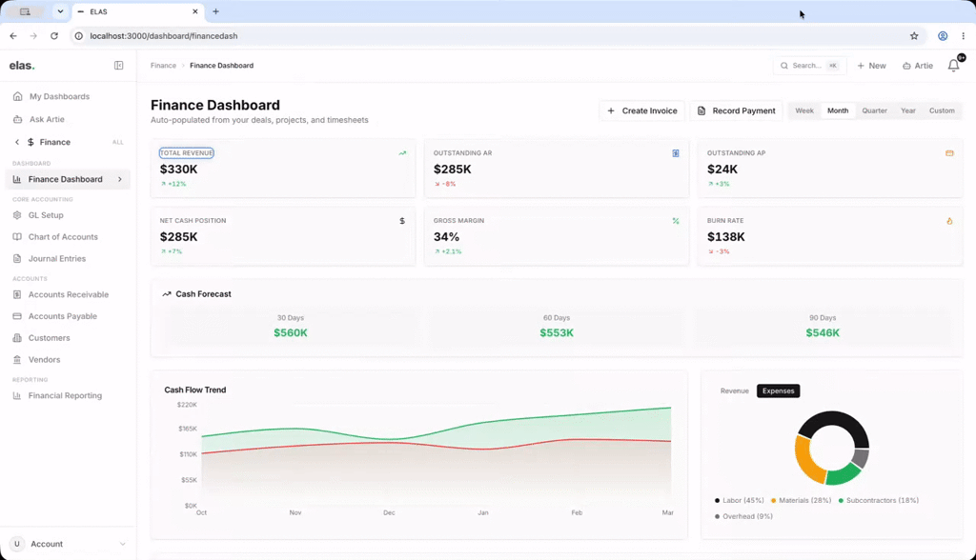Select the Quarter period tab

[x=874, y=110]
